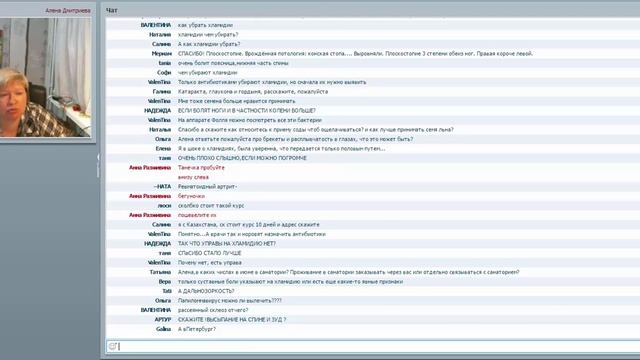Select message "А как хламидии убрать?"

(x=209, y=44)
